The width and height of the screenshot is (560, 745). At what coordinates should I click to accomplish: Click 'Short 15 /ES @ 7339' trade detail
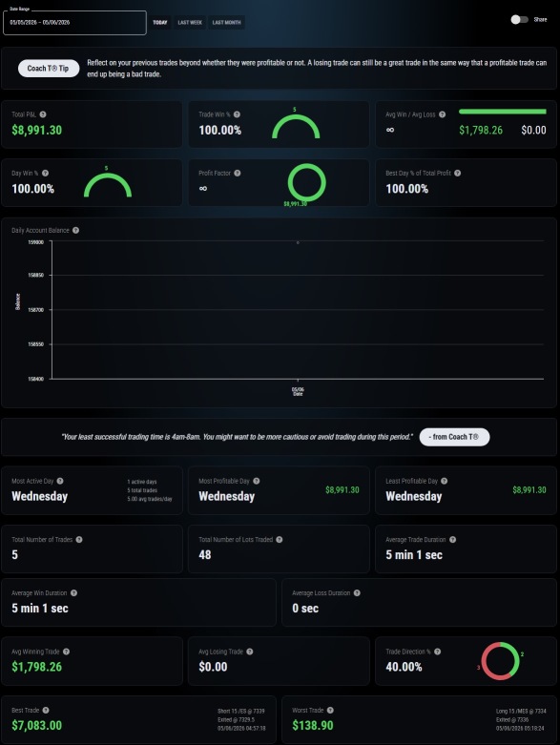tap(240, 712)
